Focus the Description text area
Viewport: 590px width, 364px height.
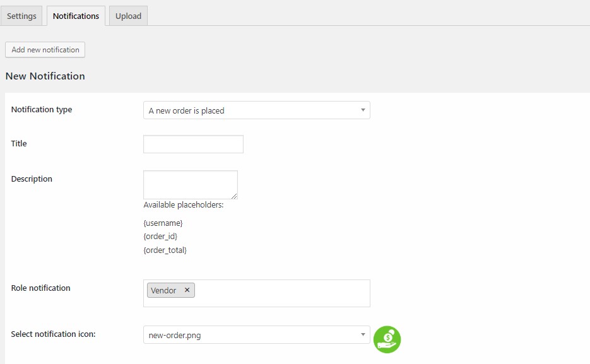[x=191, y=185]
